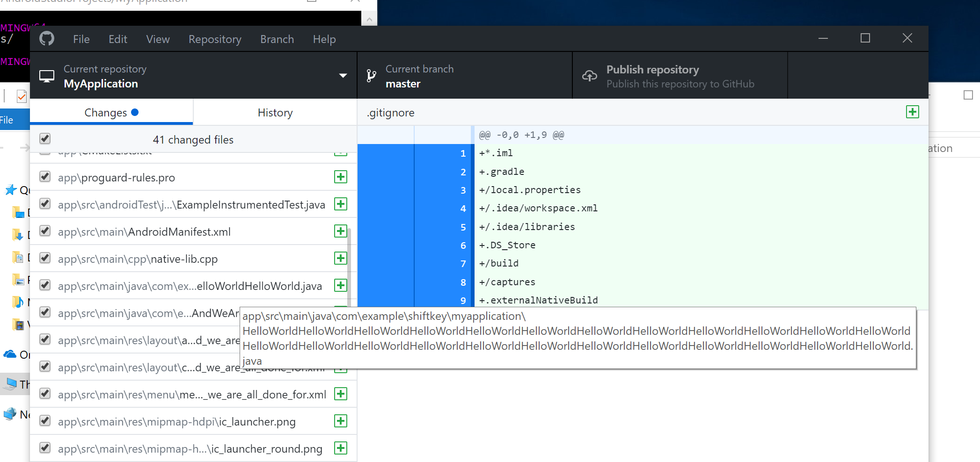Uncheck proguard-rules.pro from staged changes
The height and width of the screenshot is (462, 980).
(45, 177)
